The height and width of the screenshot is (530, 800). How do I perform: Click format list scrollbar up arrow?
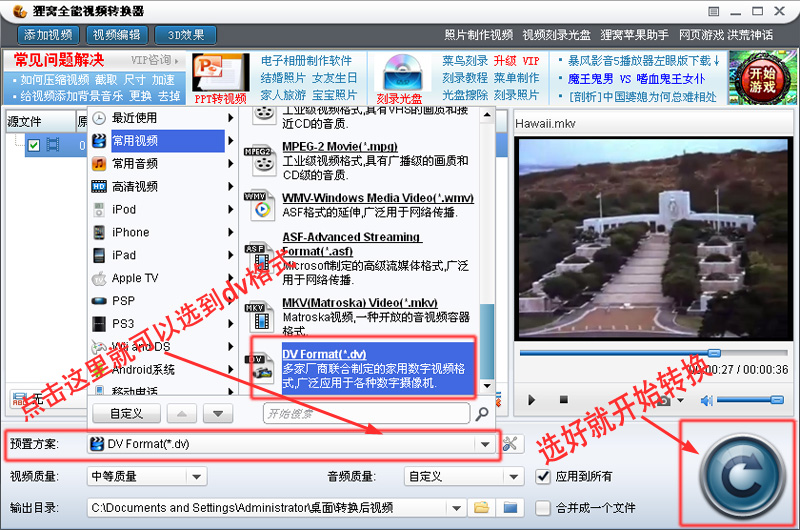point(487,115)
